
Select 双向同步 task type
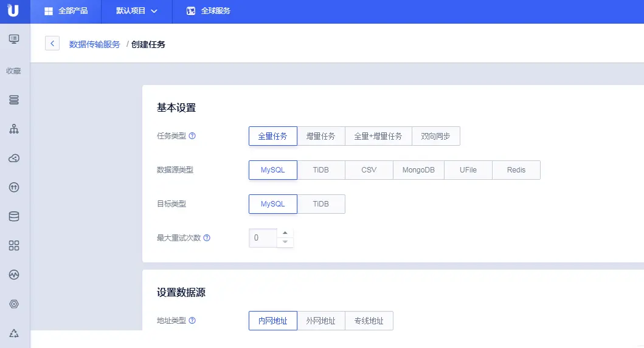(x=436, y=136)
